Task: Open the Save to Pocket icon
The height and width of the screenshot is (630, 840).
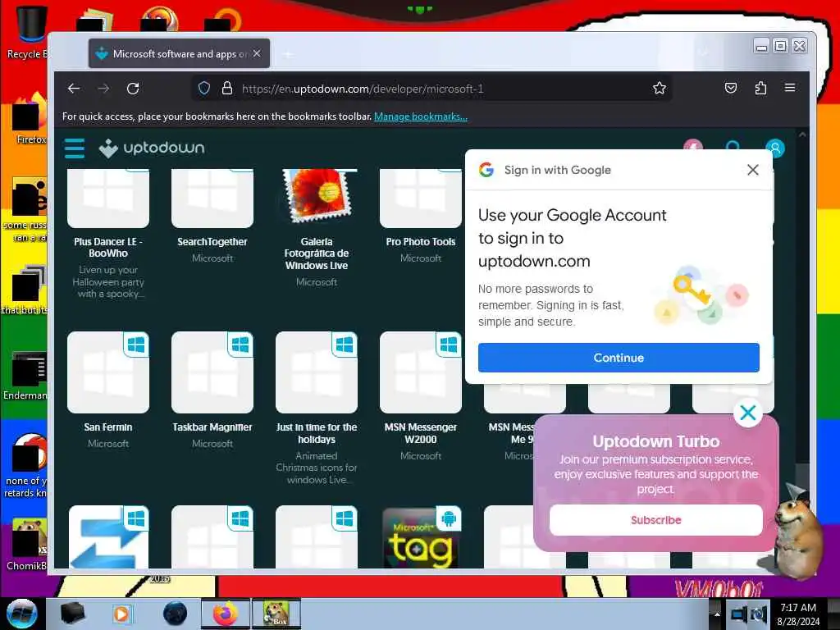Action: (x=731, y=89)
